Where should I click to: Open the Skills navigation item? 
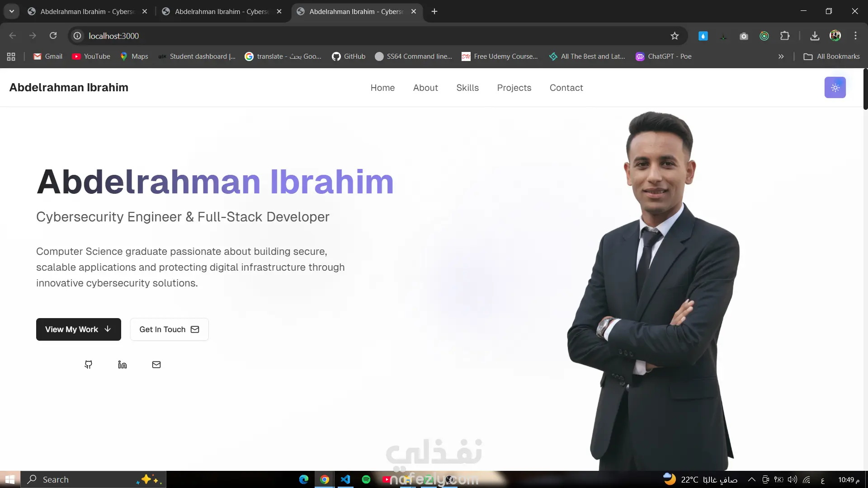tap(467, 88)
